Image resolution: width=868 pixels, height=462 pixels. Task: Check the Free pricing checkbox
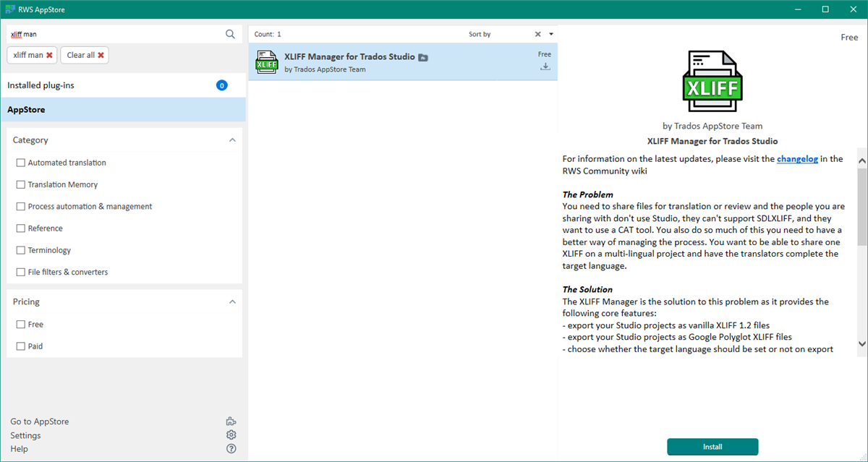tap(21, 324)
